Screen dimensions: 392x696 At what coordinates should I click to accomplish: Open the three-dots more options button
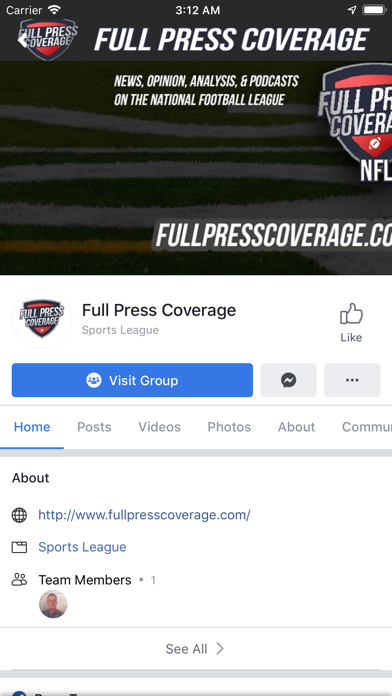coord(352,380)
